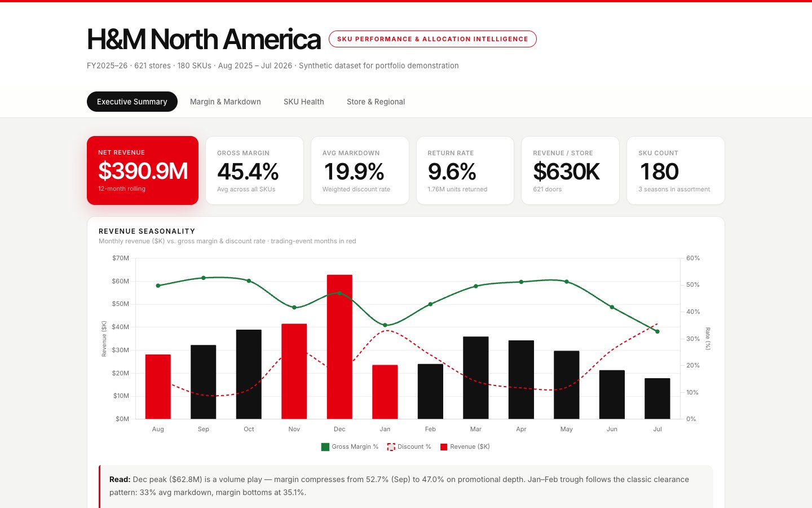Click the Revenue Seasonality heading
This screenshot has width=812, height=508.
pyautogui.click(x=147, y=231)
